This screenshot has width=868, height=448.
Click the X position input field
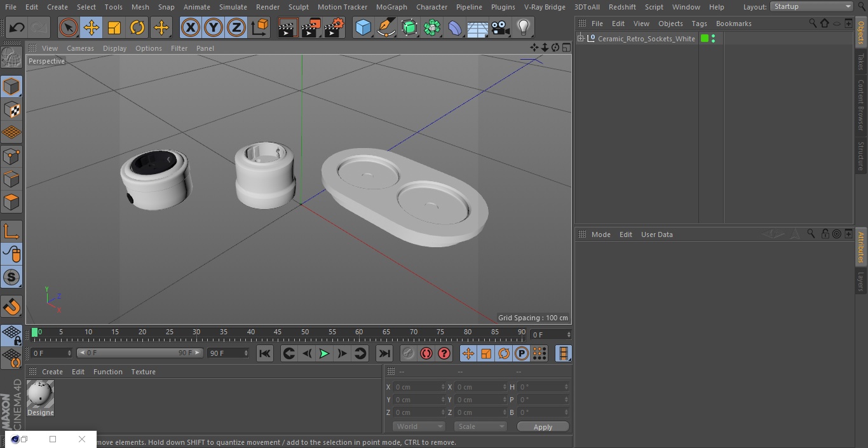tap(419, 387)
